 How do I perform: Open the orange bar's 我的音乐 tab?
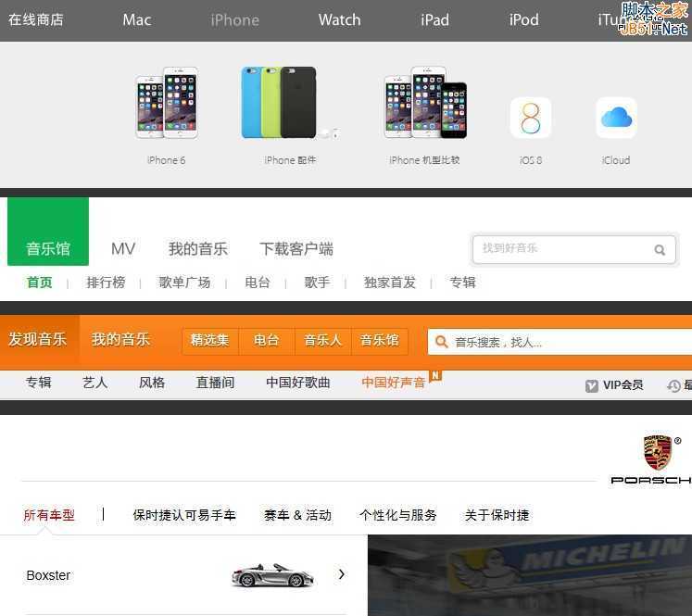pyautogui.click(x=121, y=339)
